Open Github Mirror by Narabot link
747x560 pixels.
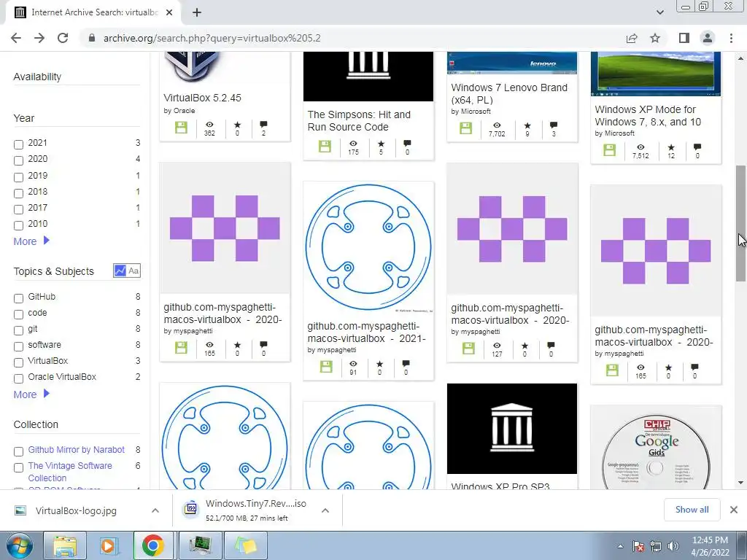[76, 449]
